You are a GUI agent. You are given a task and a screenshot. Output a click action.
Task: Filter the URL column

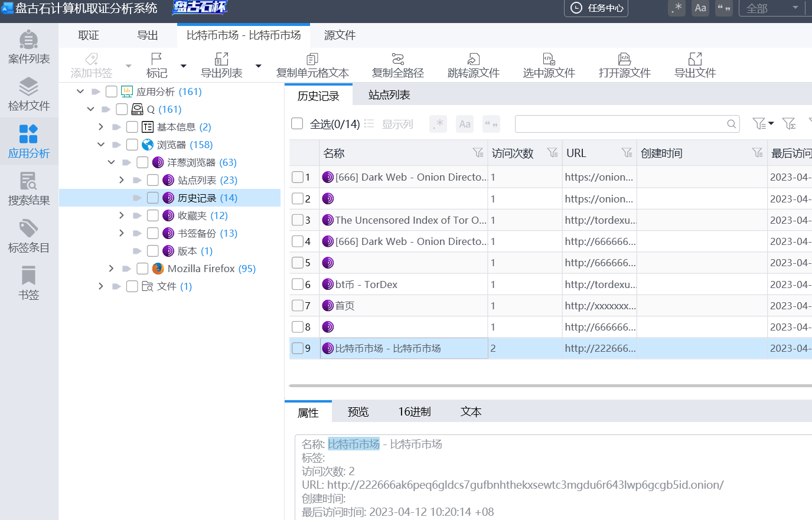click(627, 153)
